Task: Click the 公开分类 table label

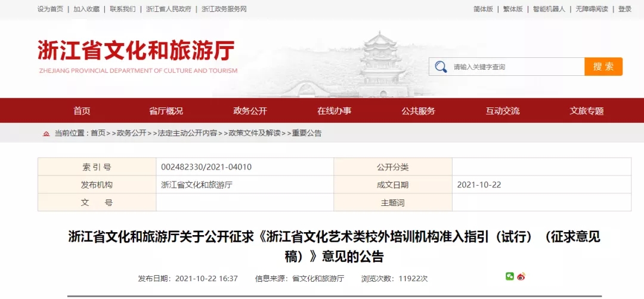Action: click(392, 167)
